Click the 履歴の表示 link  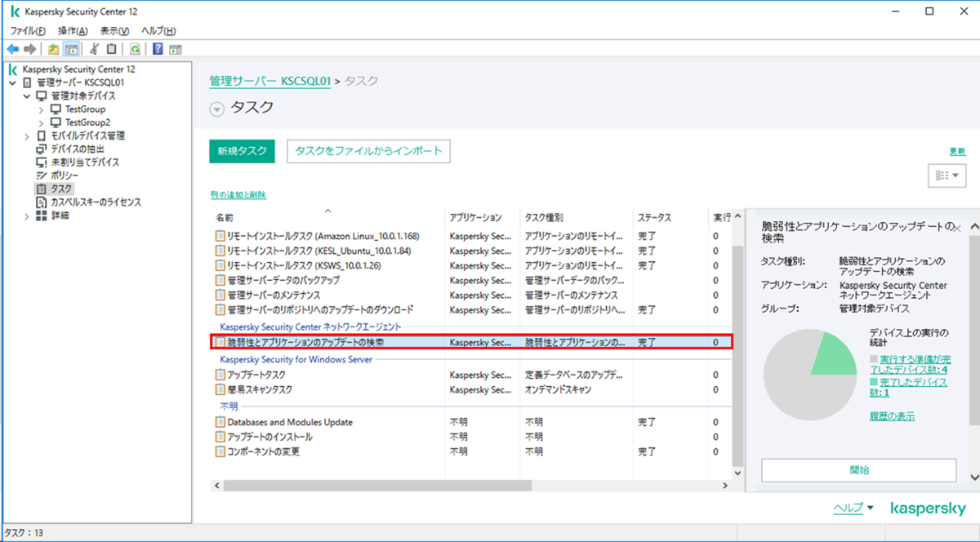pyautogui.click(x=893, y=416)
